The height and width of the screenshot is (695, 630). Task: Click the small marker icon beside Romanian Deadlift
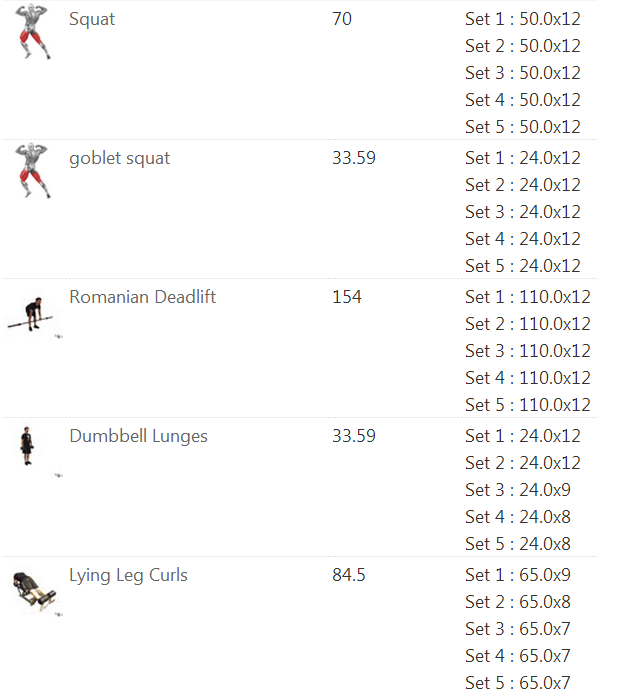[59, 336]
